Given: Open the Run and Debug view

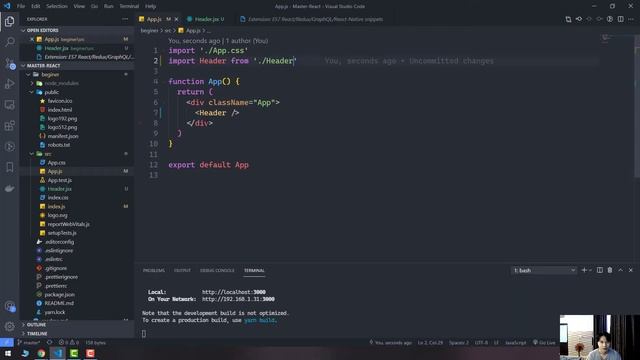Looking at the screenshot, I should point(9,84).
